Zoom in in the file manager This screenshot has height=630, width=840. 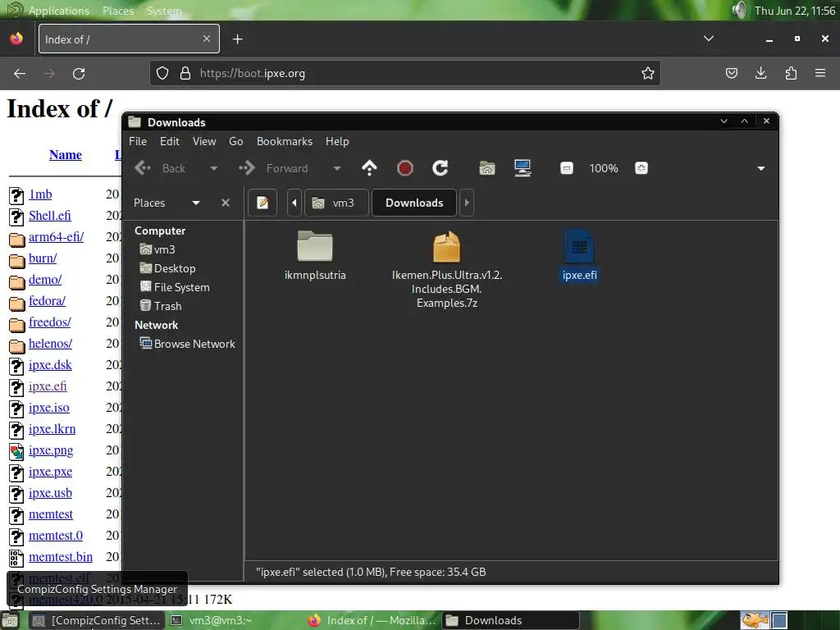click(x=641, y=168)
